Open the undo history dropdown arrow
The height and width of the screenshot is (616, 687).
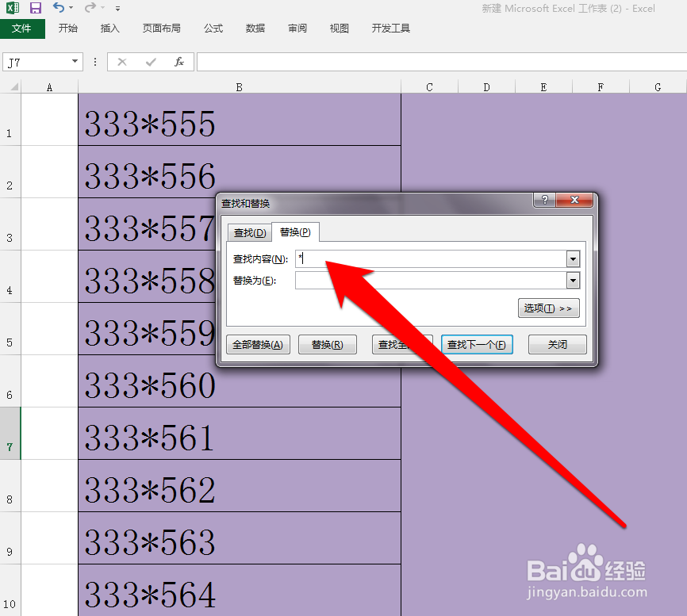(71, 8)
